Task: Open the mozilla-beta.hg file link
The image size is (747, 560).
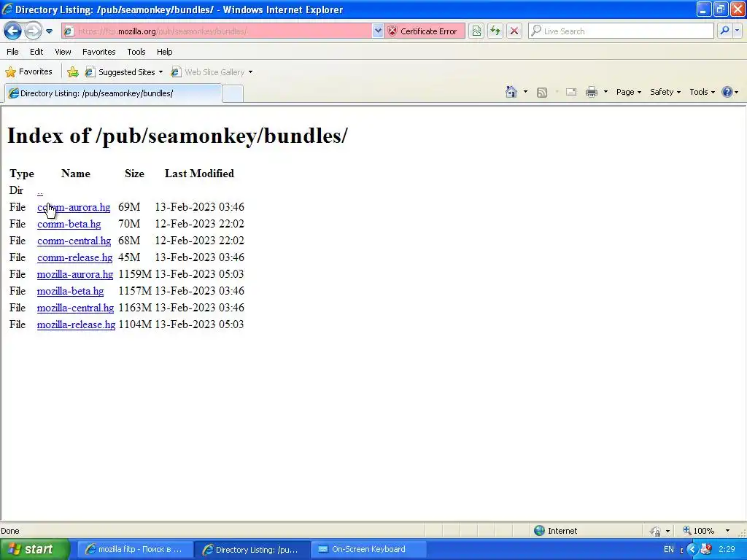Action: coord(71,291)
